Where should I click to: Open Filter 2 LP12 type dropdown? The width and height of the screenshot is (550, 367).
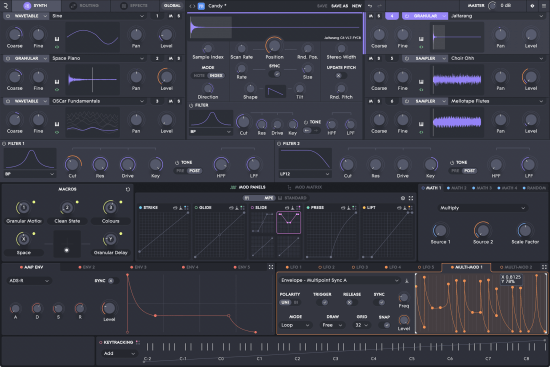pyautogui.click(x=305, y=174)
